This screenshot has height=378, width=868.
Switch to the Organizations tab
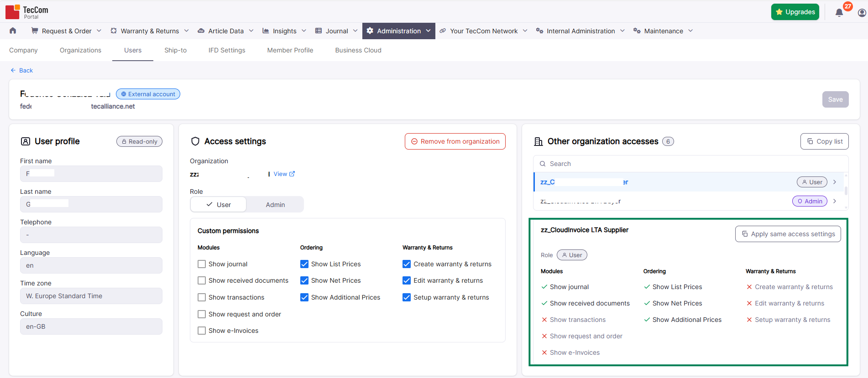[x=80, y=50]
